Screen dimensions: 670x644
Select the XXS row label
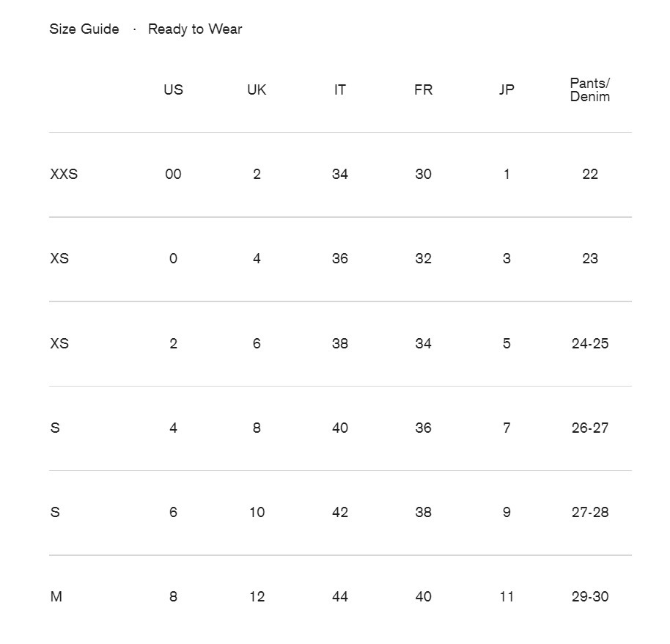tap(64, 174)
